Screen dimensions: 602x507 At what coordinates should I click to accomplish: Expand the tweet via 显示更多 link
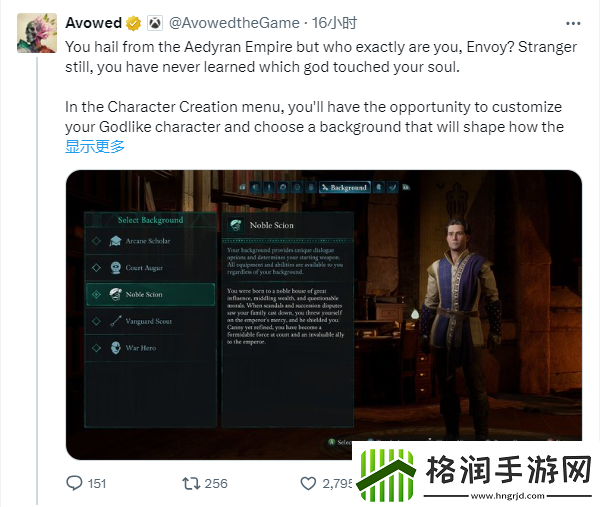pyautogui.click(x=95, y=147)
